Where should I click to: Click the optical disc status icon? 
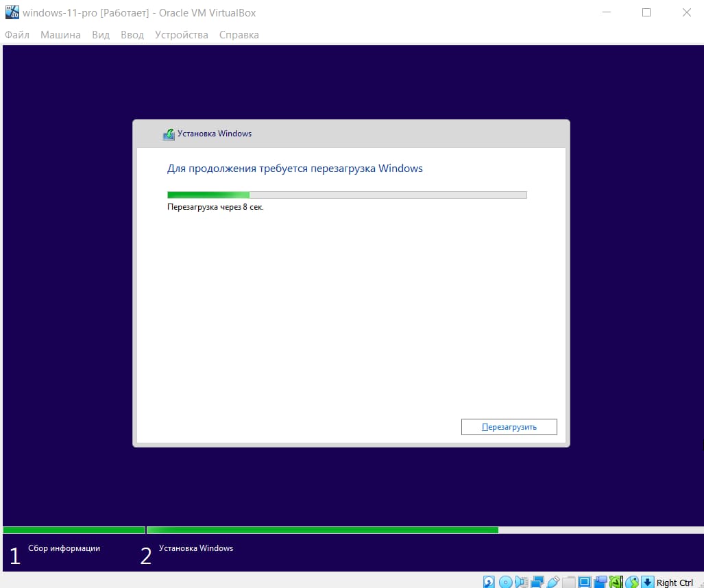pos(506,582)
